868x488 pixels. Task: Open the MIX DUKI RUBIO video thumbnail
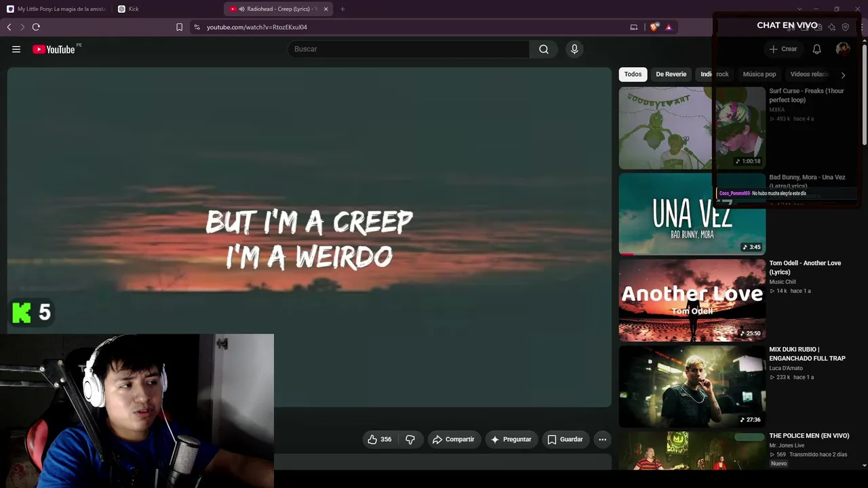tap(692, 386)
